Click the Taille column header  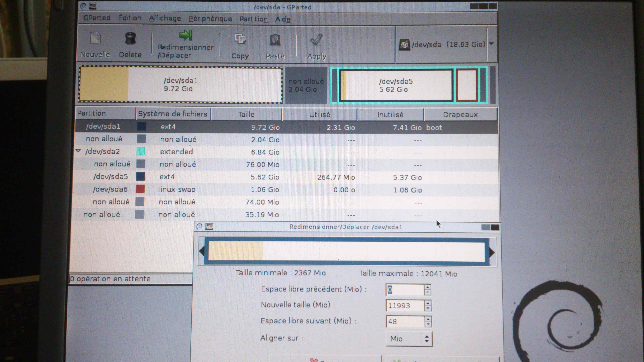[246, 114]
